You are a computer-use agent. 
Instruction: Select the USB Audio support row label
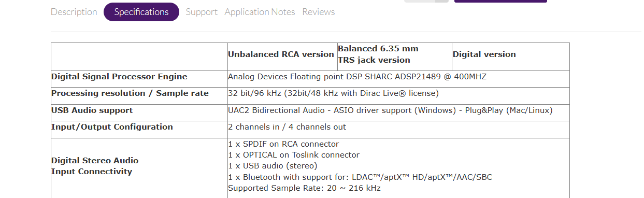tap(92, 110)
